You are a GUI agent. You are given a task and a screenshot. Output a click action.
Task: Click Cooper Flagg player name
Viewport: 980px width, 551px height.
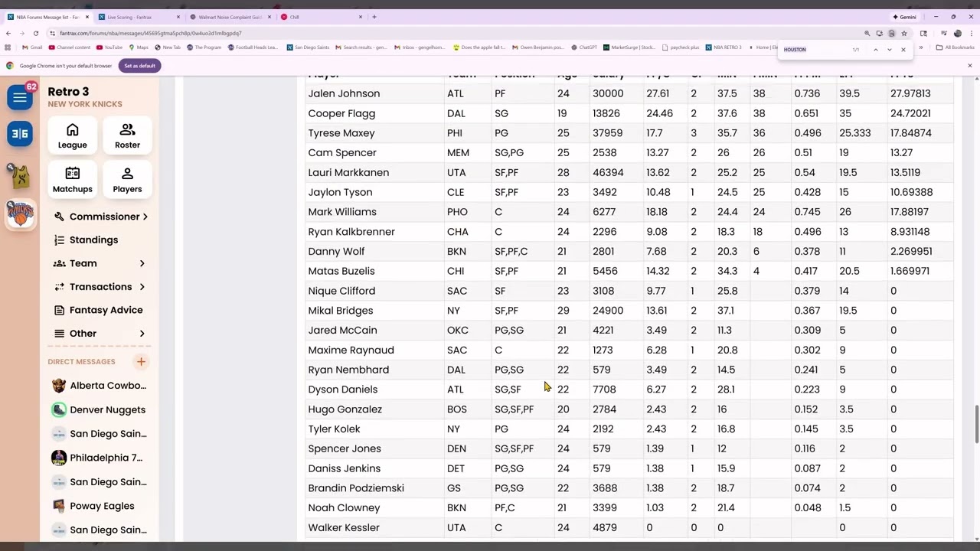341,113
